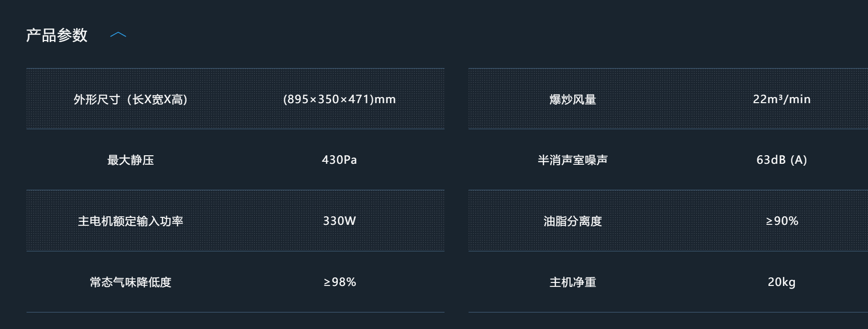Click the (长X宽X高) parenthetical text
Screen dimensions: 868x329
[158, 99]
